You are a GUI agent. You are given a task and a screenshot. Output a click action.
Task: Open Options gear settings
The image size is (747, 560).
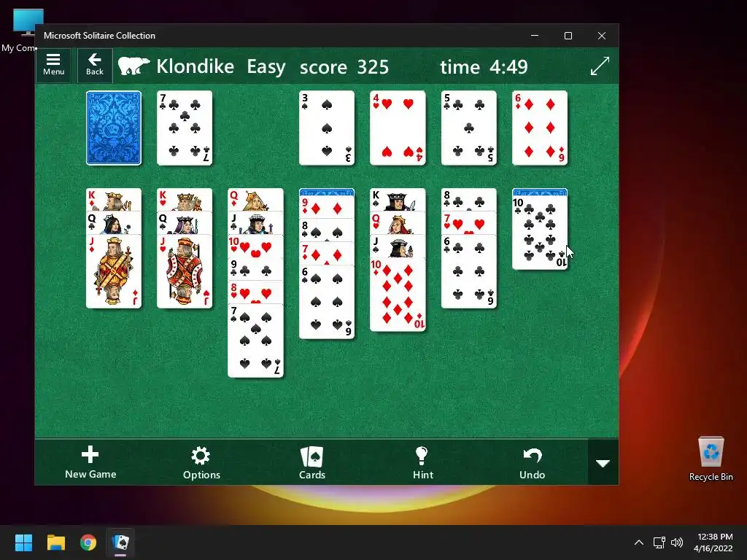tap(201, 462)
